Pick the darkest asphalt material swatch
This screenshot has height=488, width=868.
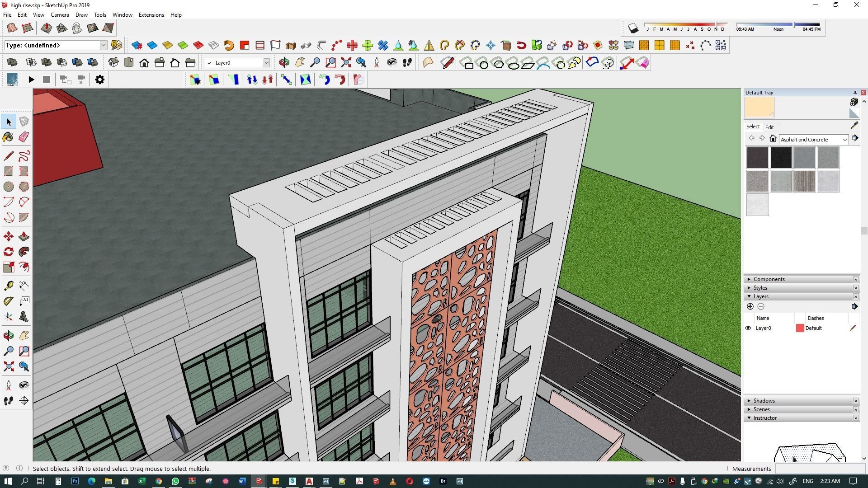(x=781, y=158)
